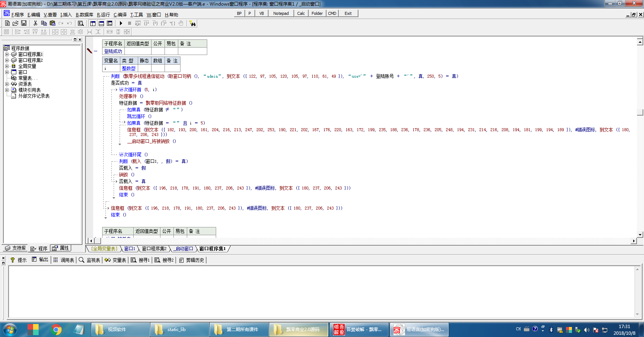Screen dimensions: 644x337
Task: Toggle the combined panes view button
Action: click(x=110, y=23)
